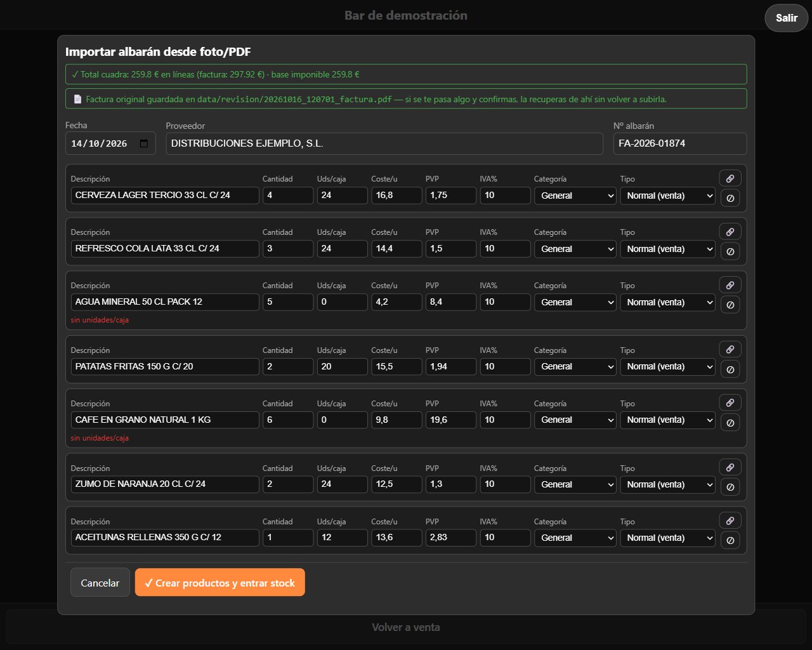This screenshot has height=650, width=812.
Task: Expand Tipo dropdown on PATATAS FRITAS row
Action: click(x=667, y=366)
